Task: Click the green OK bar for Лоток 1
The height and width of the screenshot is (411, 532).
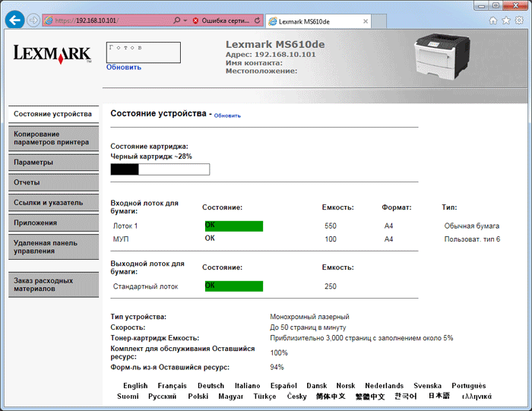Action: coord(234,226)
